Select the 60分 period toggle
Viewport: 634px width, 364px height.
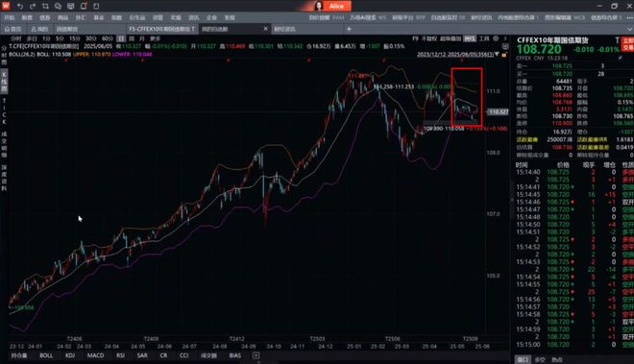tap(108, 38)
